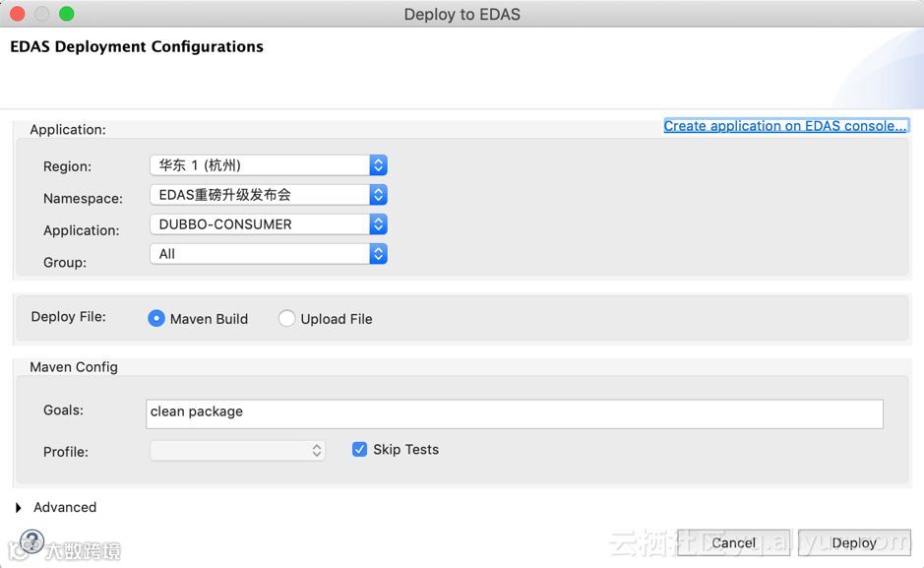
Task: Click the Goals label
Action: click(63, 410)
